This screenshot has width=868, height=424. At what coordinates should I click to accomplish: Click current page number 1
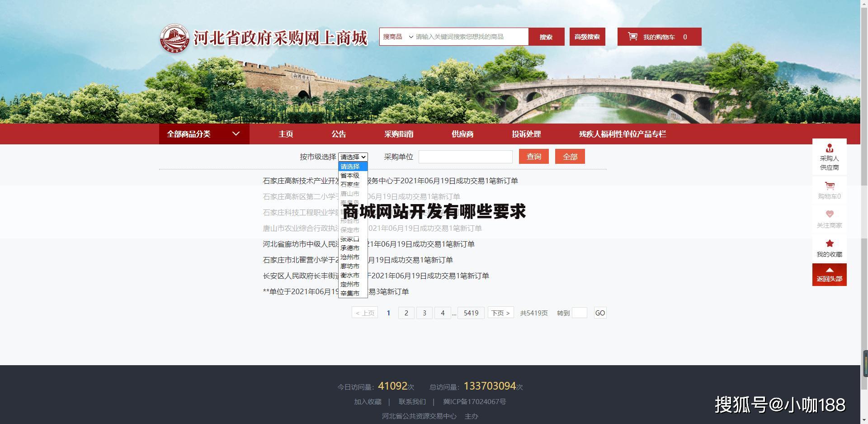pos(388,313)
